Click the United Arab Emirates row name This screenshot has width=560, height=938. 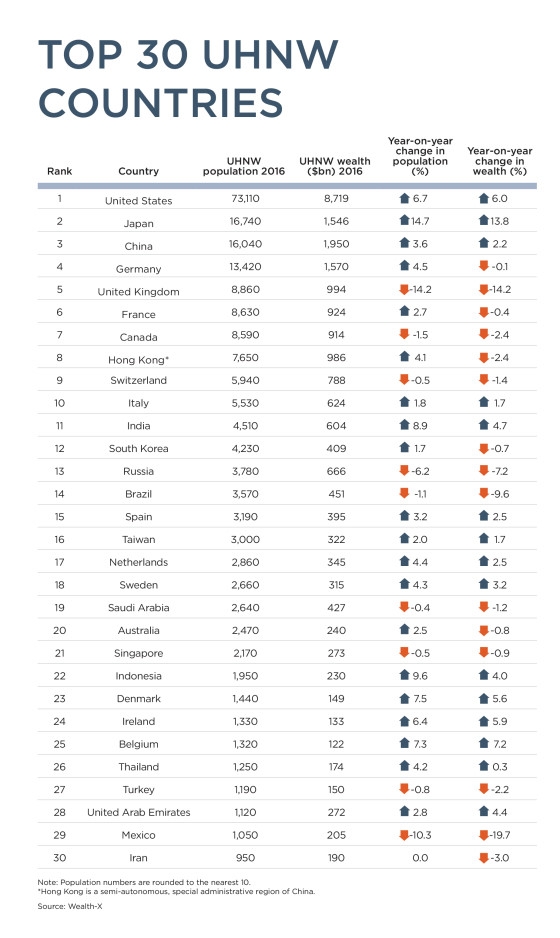click(139, 812)
